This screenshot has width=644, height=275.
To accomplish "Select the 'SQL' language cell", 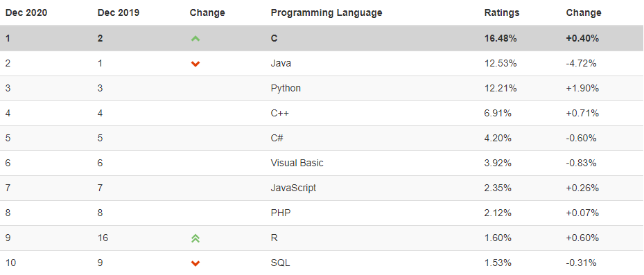I will click(280, 263).
